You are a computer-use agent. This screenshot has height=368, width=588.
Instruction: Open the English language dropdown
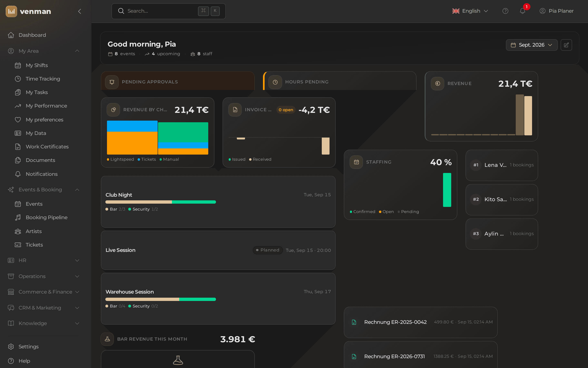point(470,11)
